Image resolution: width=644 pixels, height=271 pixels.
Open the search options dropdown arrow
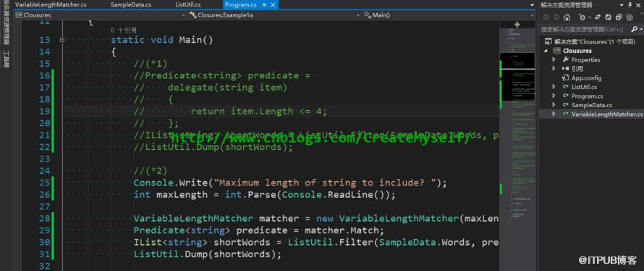pyautogui.click(x=640, y=29)
